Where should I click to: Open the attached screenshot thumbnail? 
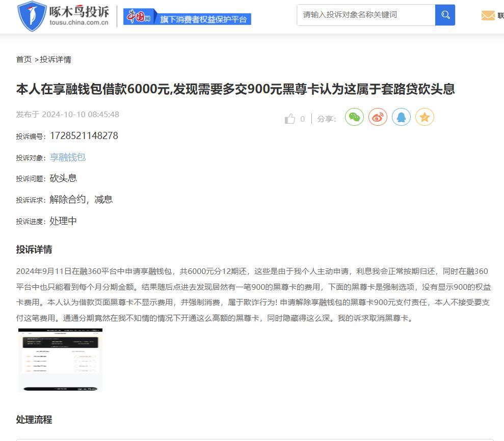pyautogui.click(x=61, y=360)
